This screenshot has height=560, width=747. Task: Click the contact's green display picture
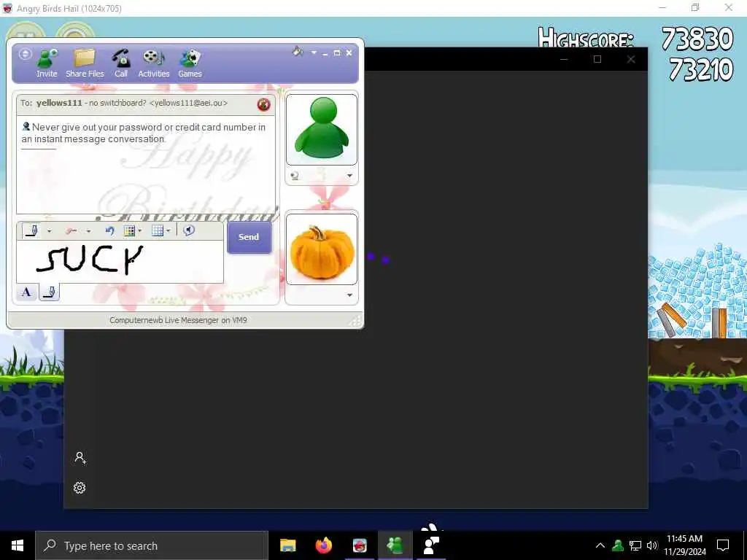[x=322, y=130]
